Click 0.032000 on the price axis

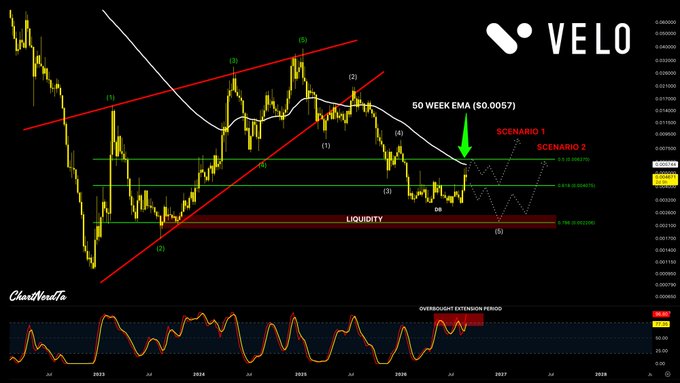665,60
